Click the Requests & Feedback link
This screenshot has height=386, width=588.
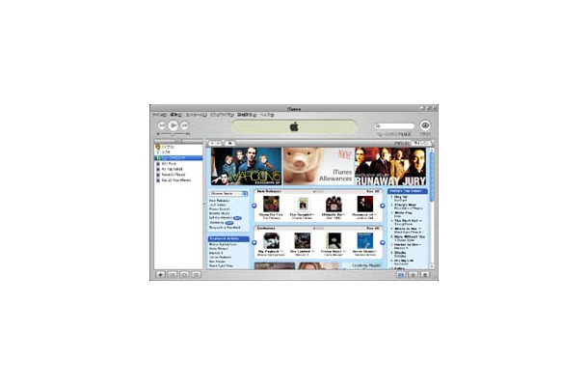tap(225, 228)
